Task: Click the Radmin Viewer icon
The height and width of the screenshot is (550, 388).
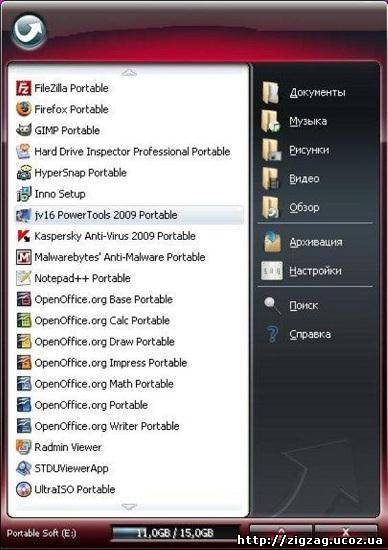Action: click(24, 447)
